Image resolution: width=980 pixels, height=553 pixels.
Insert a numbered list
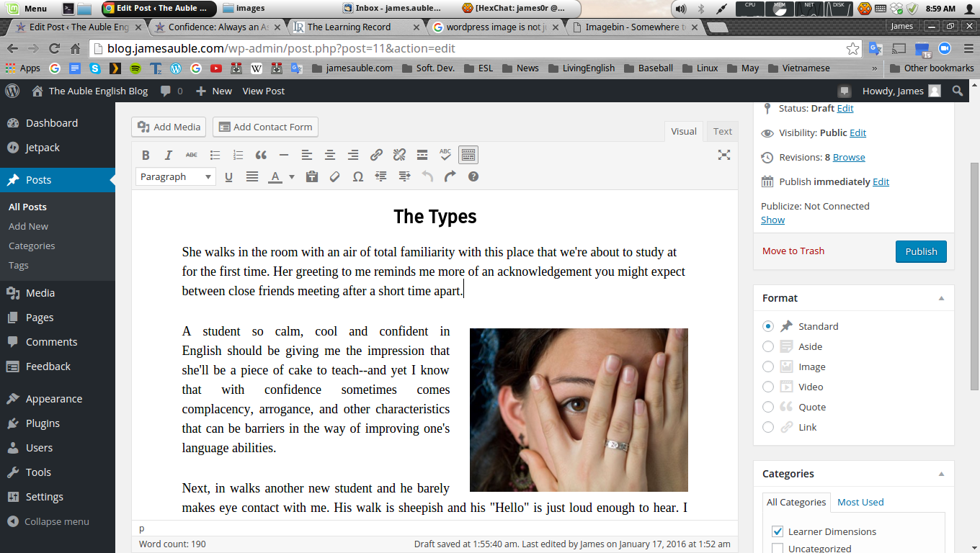point(238,155)
